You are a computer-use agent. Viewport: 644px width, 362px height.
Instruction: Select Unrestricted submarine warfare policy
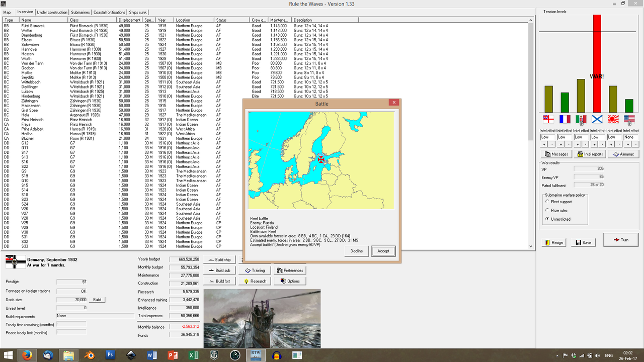[x=547, y=219]
